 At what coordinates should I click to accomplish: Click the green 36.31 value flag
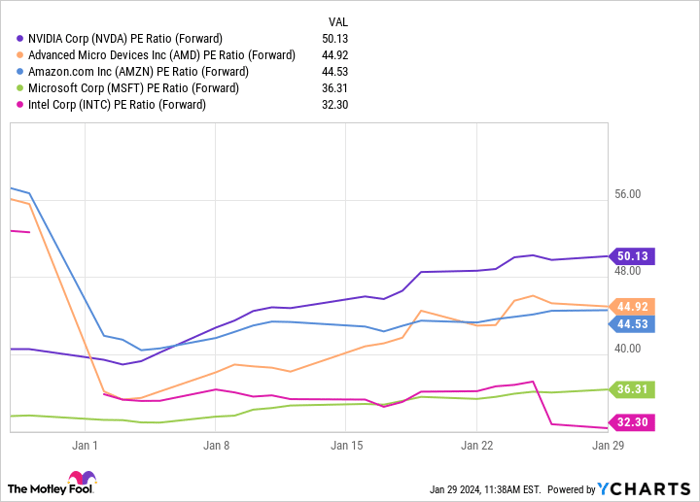pyautogui.click(x=632, y=389)
